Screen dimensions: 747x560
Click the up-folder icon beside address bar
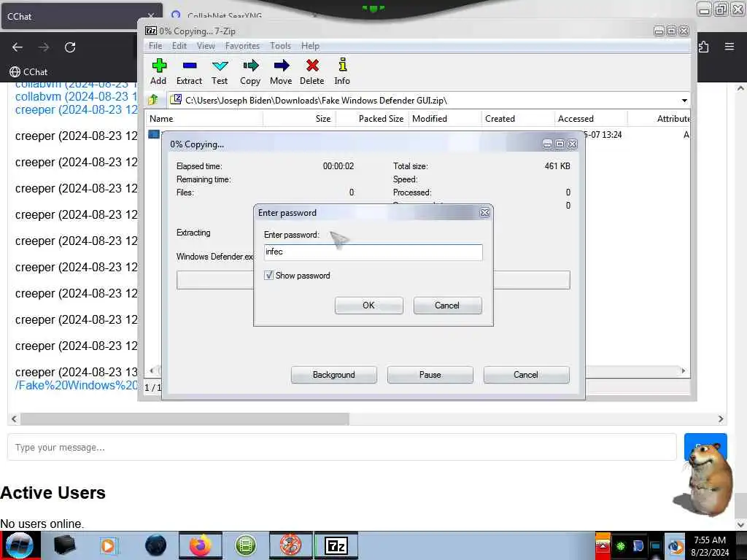tap(153, 100)
